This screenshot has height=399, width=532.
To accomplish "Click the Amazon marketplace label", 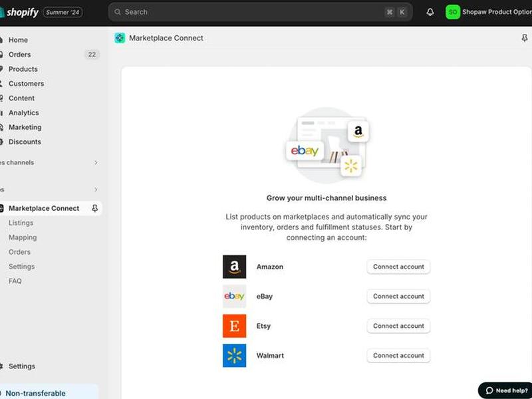I will pos(270,267).
